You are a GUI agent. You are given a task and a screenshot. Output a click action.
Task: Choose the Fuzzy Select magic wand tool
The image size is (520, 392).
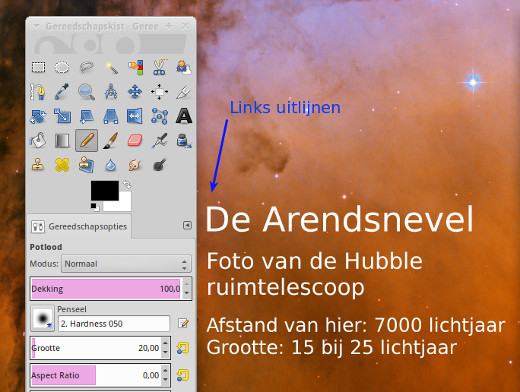[x=111, y=68]
